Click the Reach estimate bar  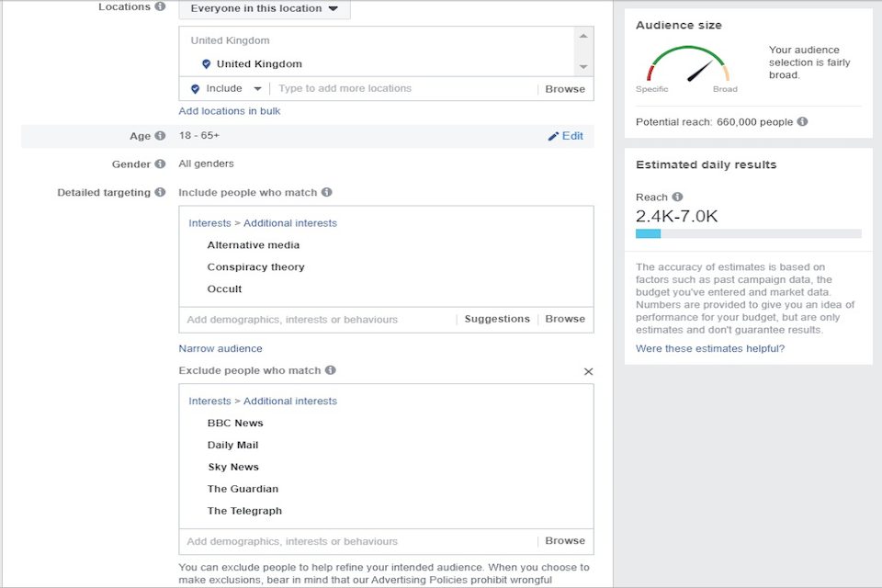pos(748,233)
